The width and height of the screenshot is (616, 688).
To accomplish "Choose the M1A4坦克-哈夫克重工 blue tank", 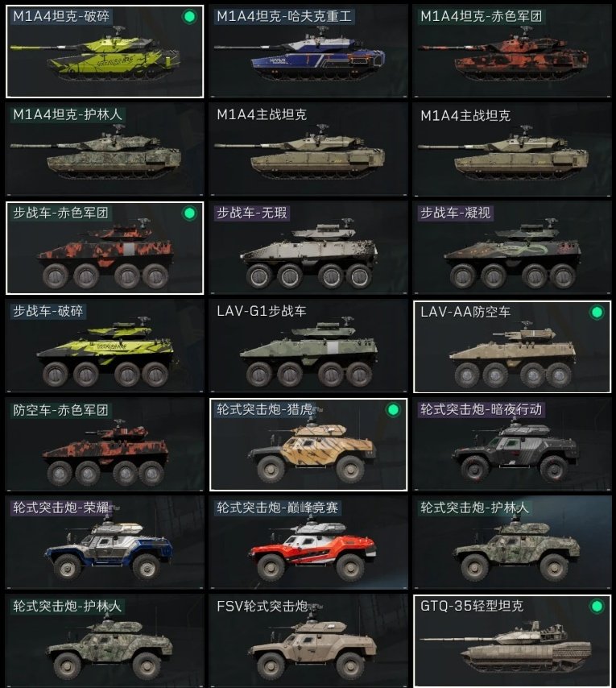I will tap(308, 52).
